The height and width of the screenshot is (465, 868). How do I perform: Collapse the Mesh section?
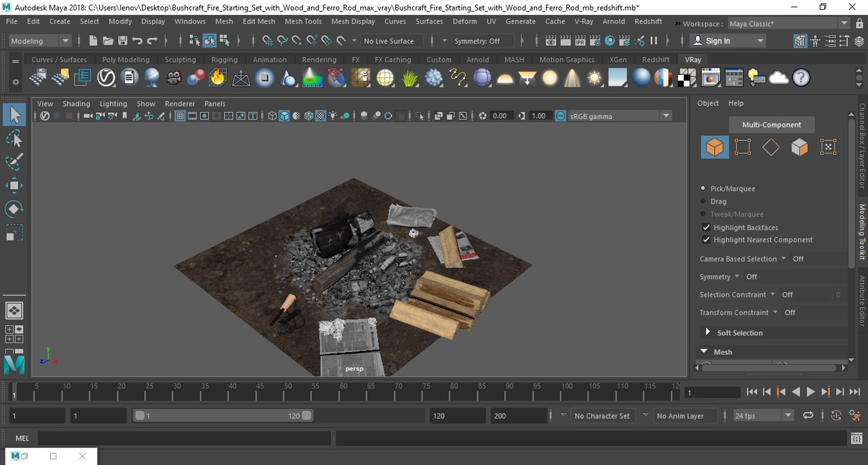(704, 351)
